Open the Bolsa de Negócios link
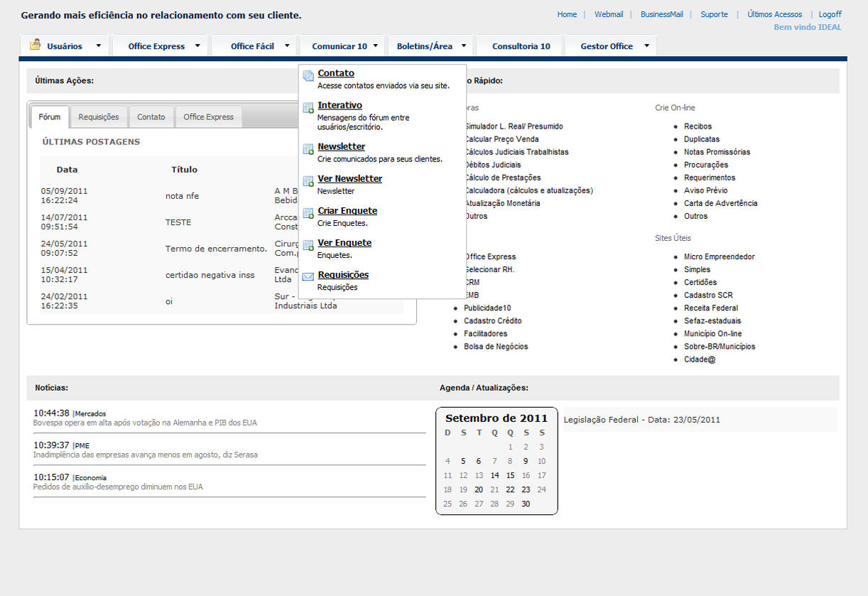Screen dimensions: 868x596 click(496, 346)
